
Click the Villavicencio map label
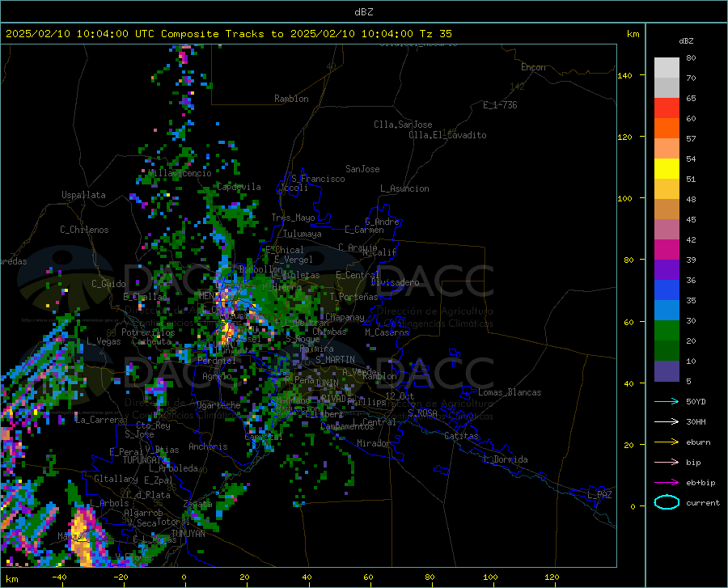(180, 173)
